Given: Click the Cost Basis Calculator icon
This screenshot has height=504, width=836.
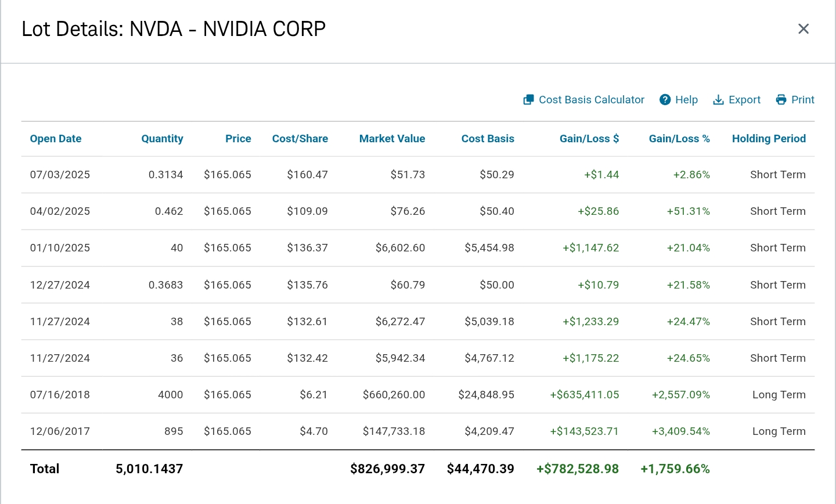Looking at the screenshot, I should click(x=528, y=100).
